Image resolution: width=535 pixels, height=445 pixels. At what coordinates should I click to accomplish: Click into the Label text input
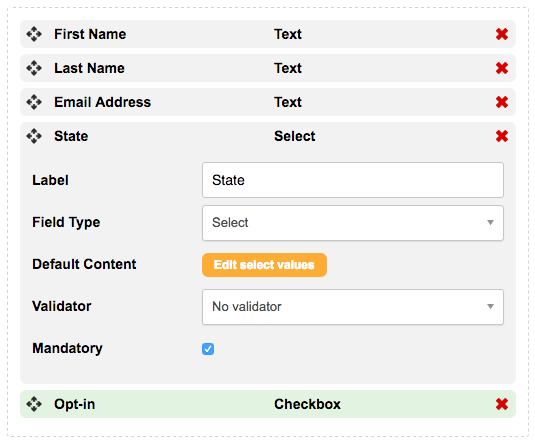point(353,180)
